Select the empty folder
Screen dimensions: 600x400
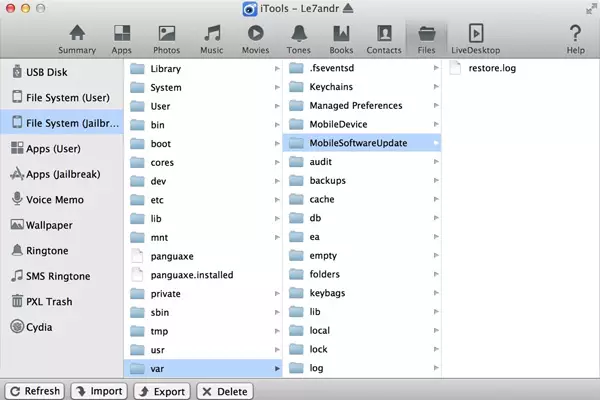click(x=362, y=255)
